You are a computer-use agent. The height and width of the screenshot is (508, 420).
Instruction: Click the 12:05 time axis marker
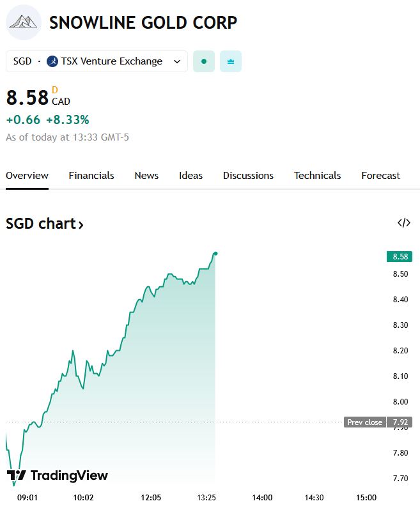click(x=151, y=497)
